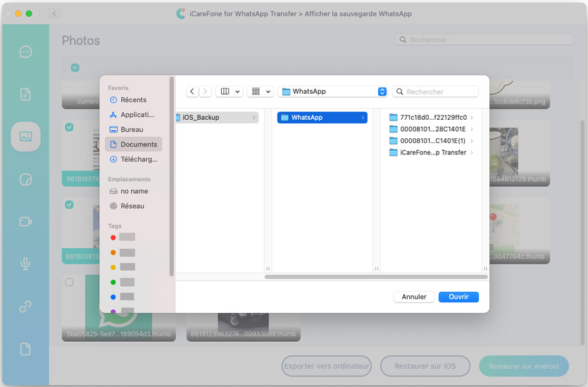This screenshot has width=588, height=387.
Task: Click the folder icon of 771c18d0…f22129ffc0
Action: pyautogui.click(x=394, y=118)
